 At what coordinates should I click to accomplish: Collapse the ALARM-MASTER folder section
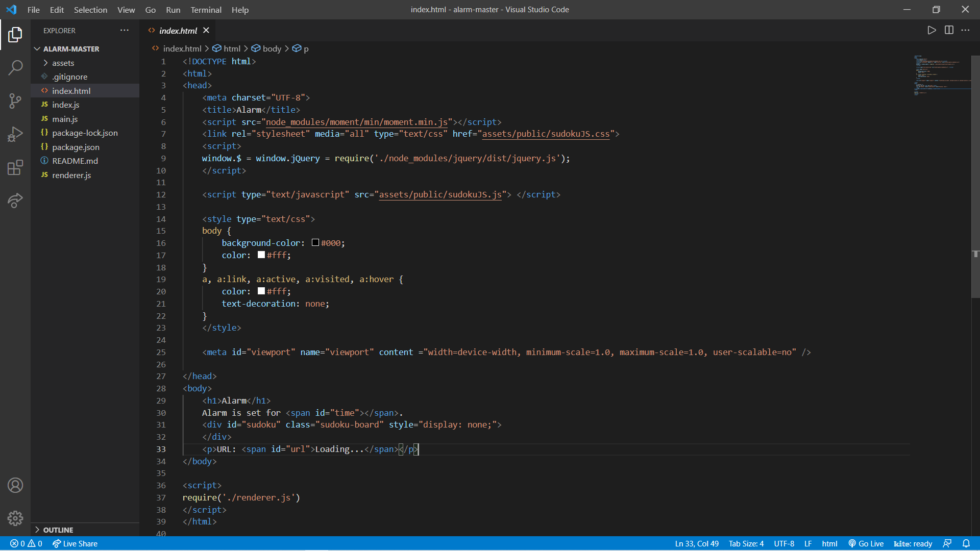click(x=71, y=49)
